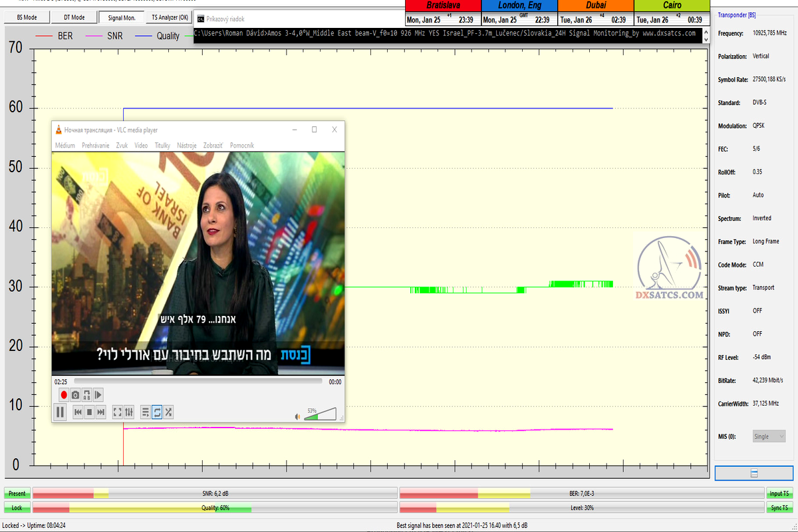Click the Sync TS button
The image size is (798, 532).
point(779,507)
